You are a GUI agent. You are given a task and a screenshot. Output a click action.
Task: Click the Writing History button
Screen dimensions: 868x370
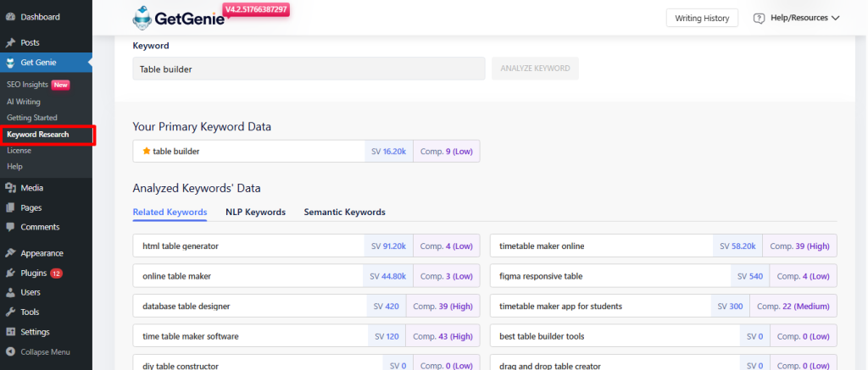[702, 19]
